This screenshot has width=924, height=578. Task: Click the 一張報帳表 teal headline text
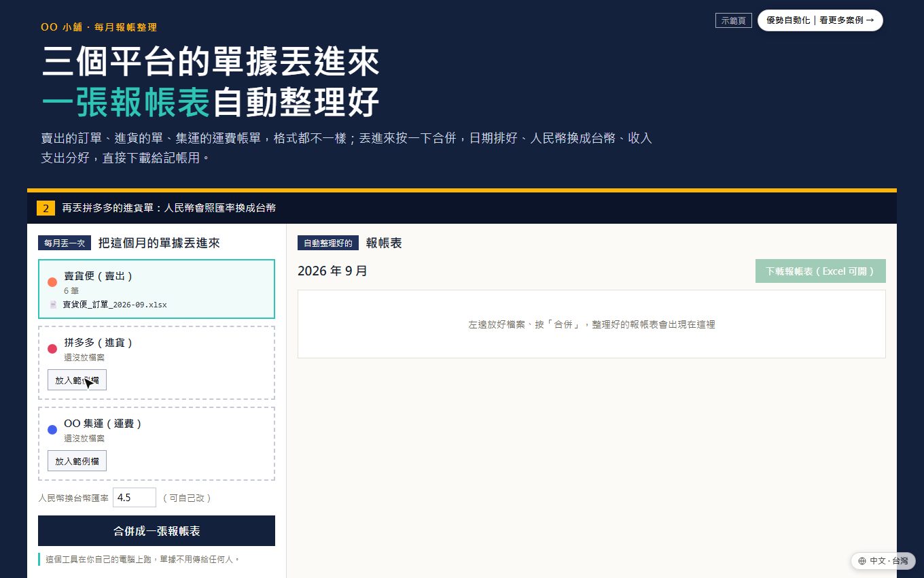pos(125,103)
